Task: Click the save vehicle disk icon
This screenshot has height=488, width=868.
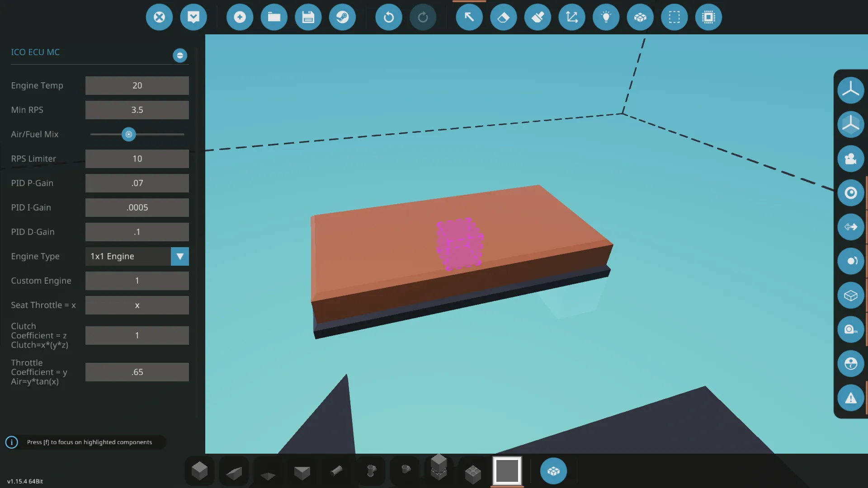Action: (308, 17)
